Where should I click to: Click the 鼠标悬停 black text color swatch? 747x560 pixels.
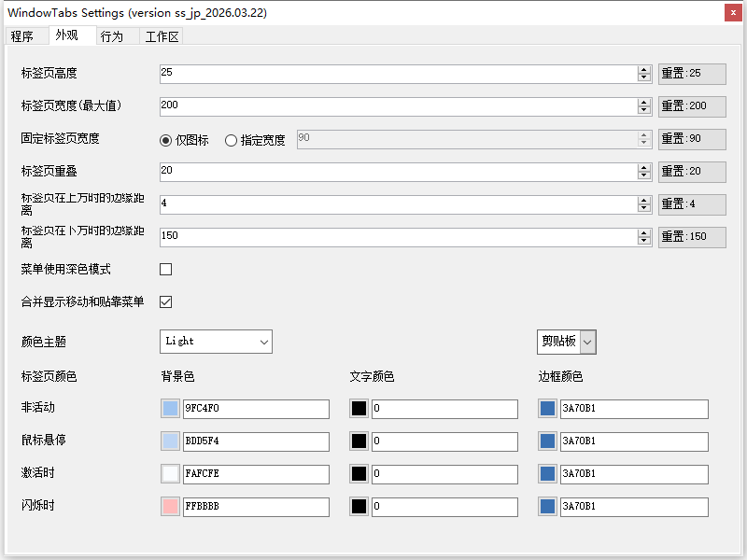click(x=358, y=441)
